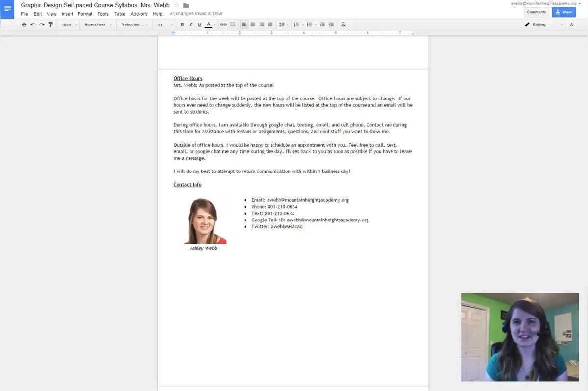Open the View menu

pos(51,14)
